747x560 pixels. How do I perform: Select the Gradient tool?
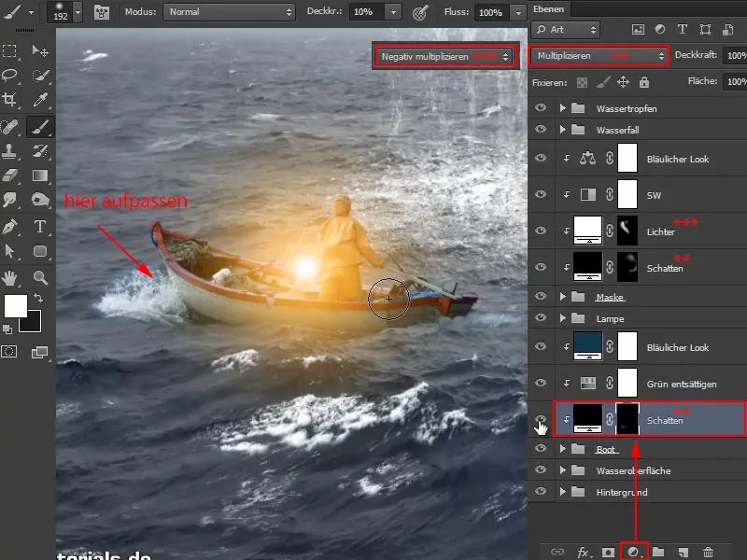(x=40, y=175)
